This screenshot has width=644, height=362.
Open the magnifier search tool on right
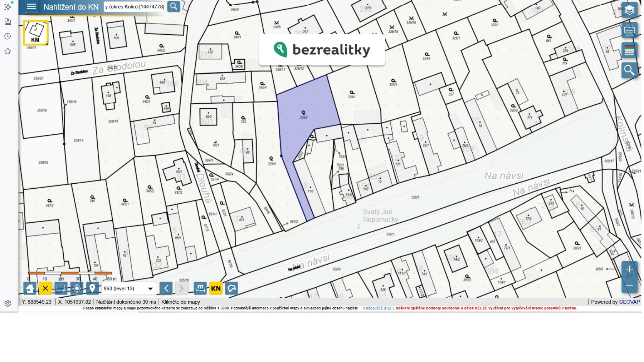click(629, 70)
